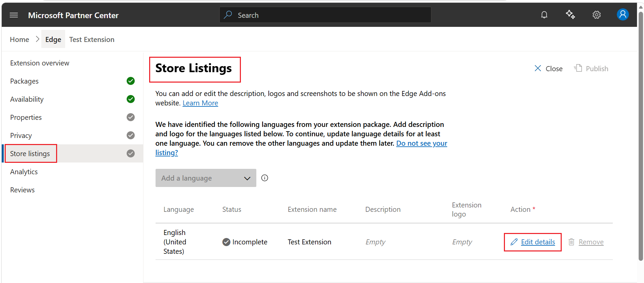Click the notifications bell icon
644x283 pixels.
coord(544,15)
